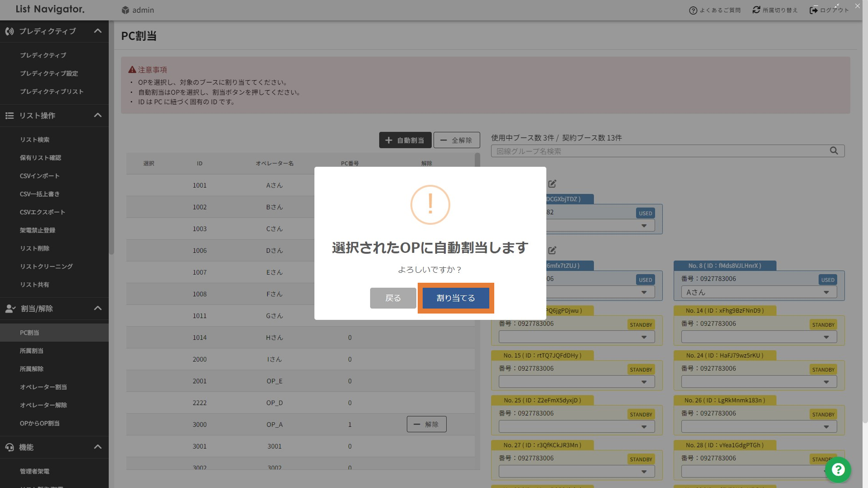Click the 所属切り替え refresh icon
868x488 pixels.
coord(756,10)
